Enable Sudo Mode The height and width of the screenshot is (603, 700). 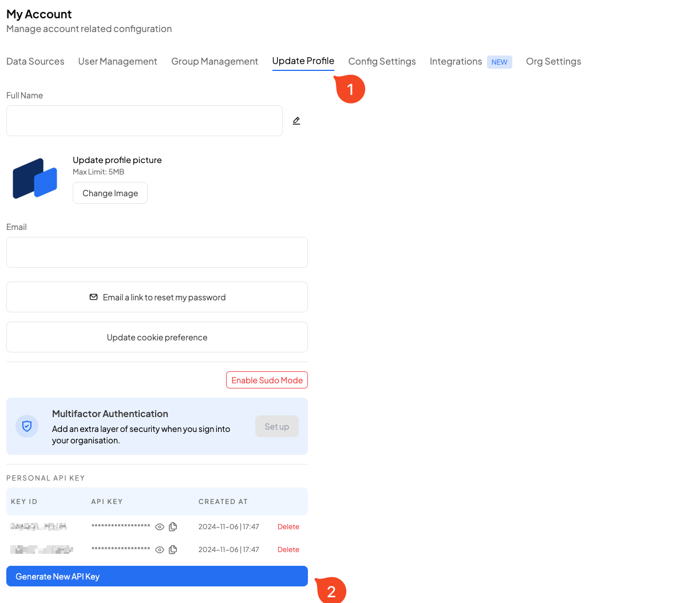coord(267,380)
